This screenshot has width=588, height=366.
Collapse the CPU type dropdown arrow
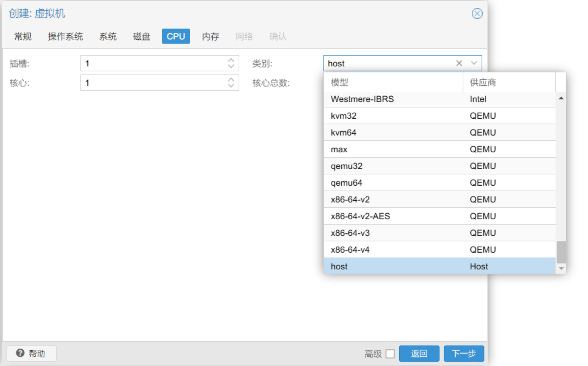pos(474,63)
